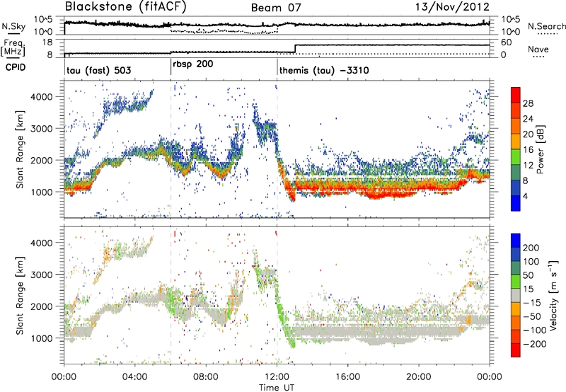Click the dashed 06:00 mode-change line in power panel
Viewport: 566px width, 392px height.
[171, 149]
